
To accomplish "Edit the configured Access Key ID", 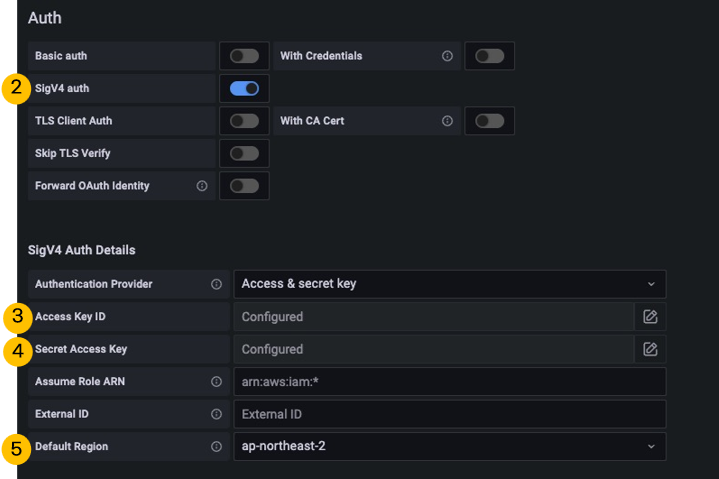I will point(650,317).
